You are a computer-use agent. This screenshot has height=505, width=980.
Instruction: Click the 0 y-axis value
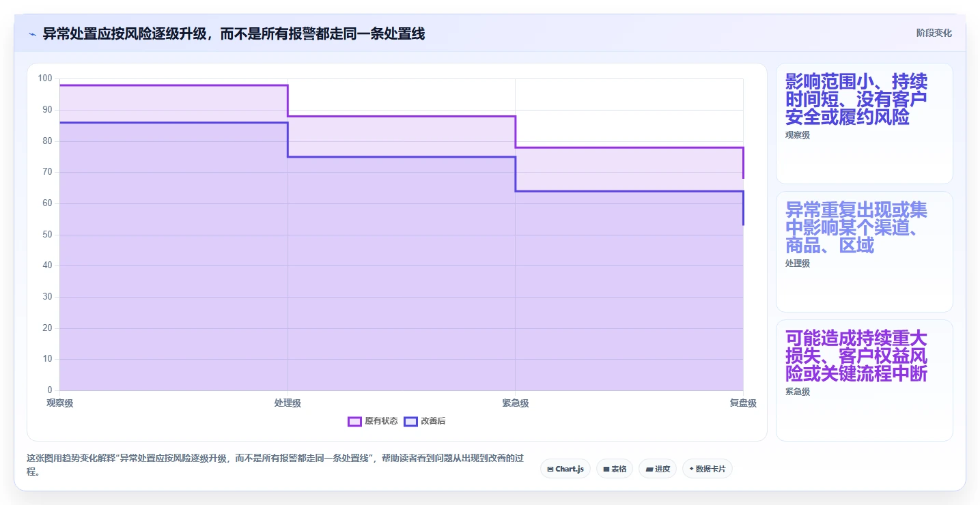point(50,390)
